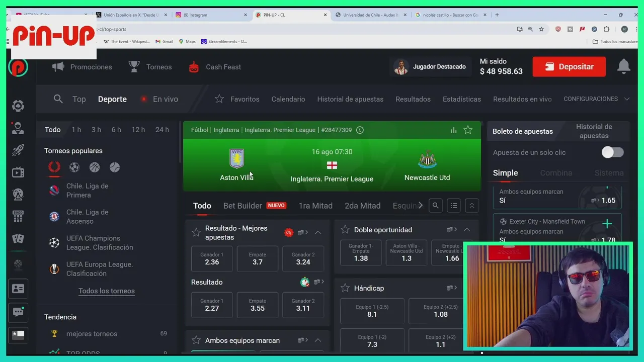This screenshot has height=362, width=644.
Task: Open Todos los torneos link
Action: [107, 291]
